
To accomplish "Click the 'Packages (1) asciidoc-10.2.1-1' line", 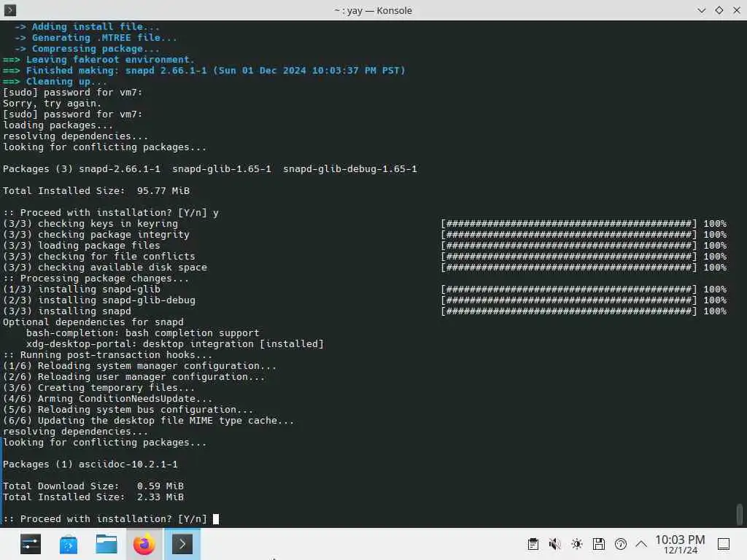I will [x=90, y=464].
